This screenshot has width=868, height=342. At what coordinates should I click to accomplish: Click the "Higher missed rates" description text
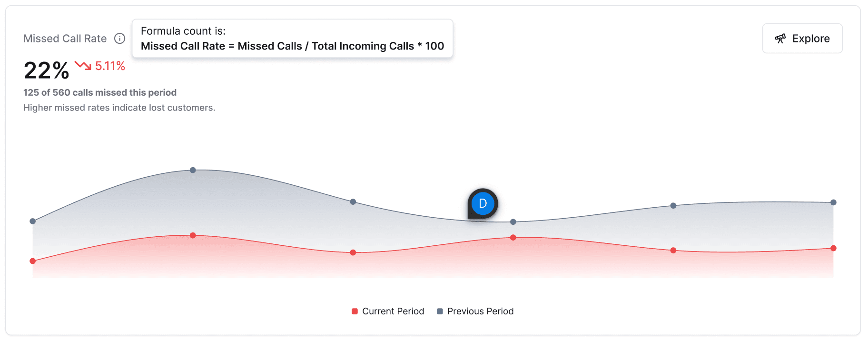click(119, 108)
